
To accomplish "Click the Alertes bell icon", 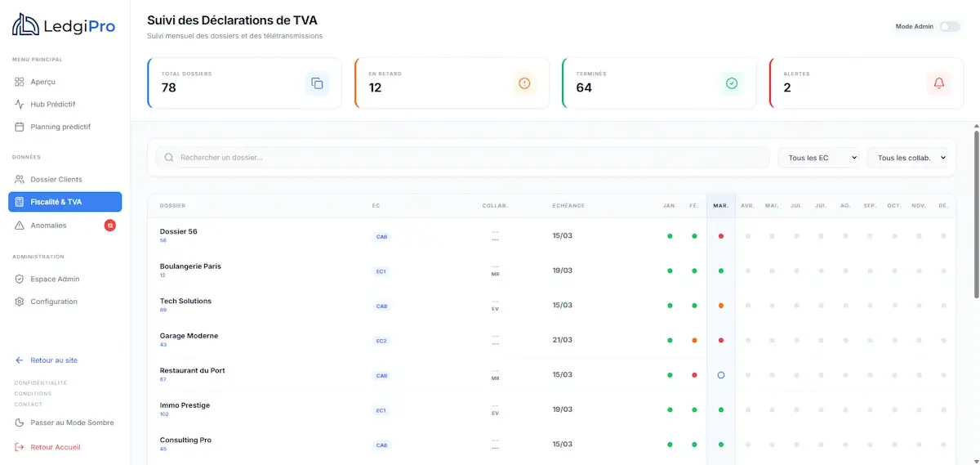I will (x=938, y=83).
